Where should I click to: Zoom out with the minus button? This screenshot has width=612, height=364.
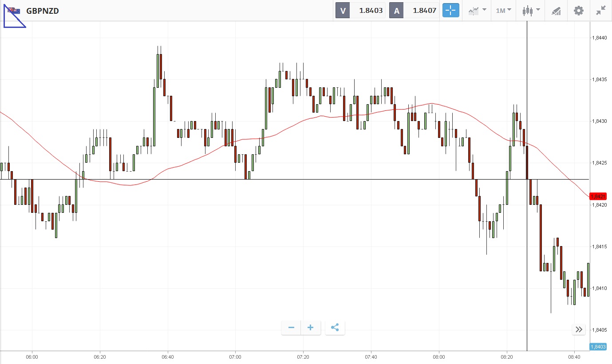(291, 328)
